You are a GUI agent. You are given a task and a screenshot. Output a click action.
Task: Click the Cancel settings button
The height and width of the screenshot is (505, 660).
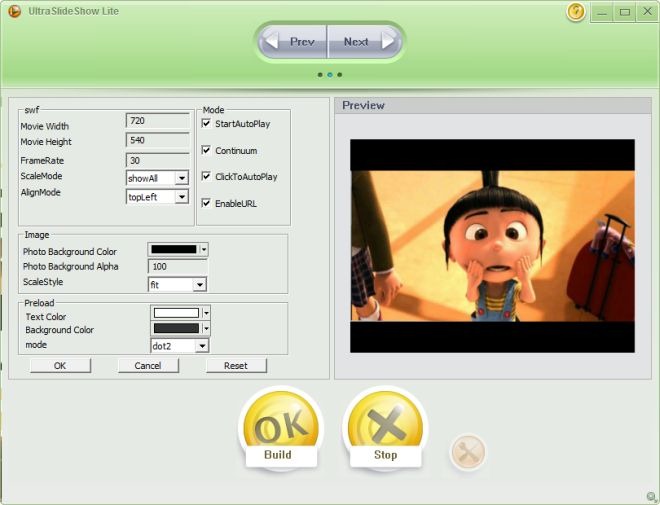[x=148, y=366]
